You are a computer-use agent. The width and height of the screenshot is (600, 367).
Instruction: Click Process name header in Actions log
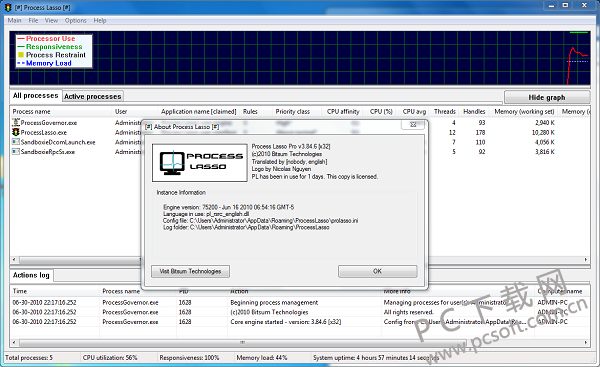pos(121,291)
